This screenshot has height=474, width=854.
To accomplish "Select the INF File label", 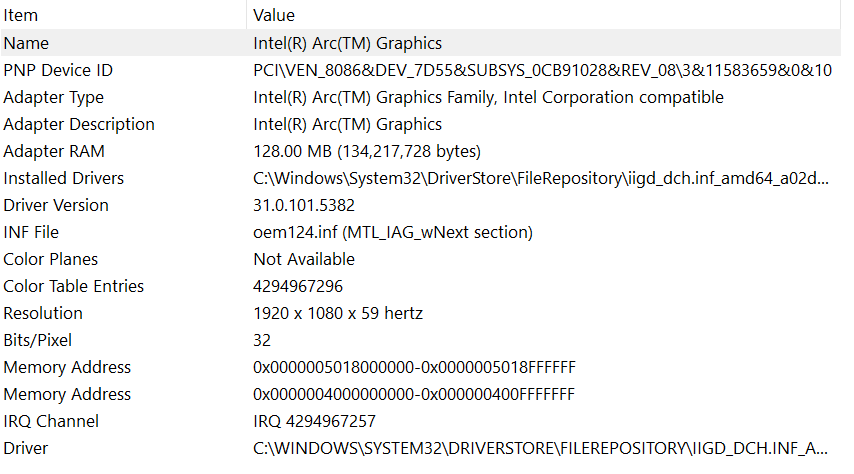I will click(x=31, y=232).
